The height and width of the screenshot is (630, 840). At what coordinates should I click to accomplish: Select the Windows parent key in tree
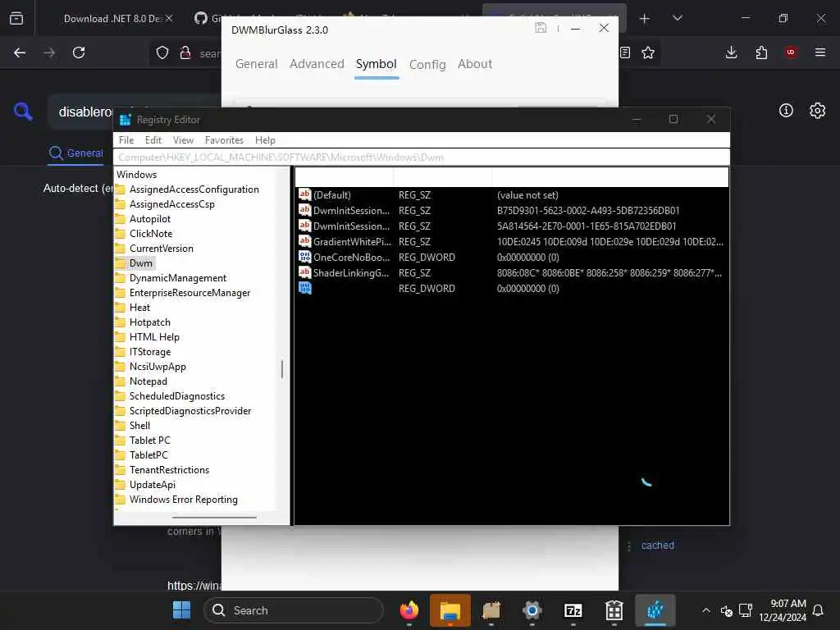click(x=137, y=175)
